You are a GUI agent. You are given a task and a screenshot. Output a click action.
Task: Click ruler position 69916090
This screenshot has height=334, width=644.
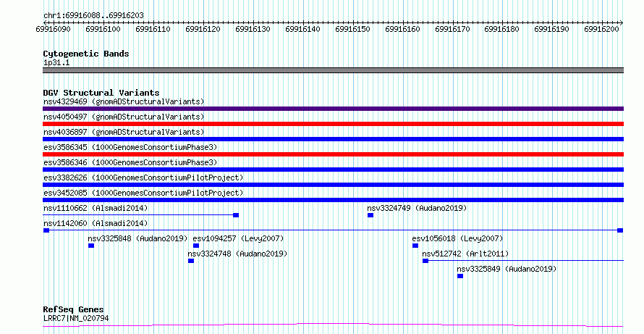[x=53, y=29]
